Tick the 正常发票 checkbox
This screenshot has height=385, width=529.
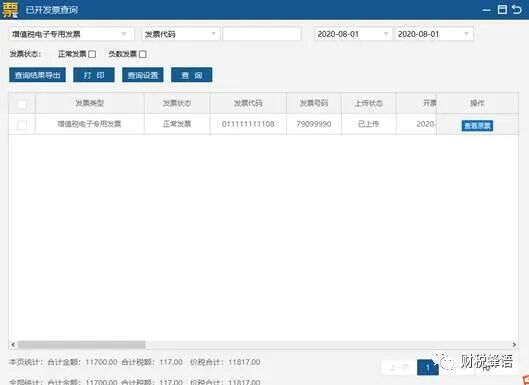92,54
